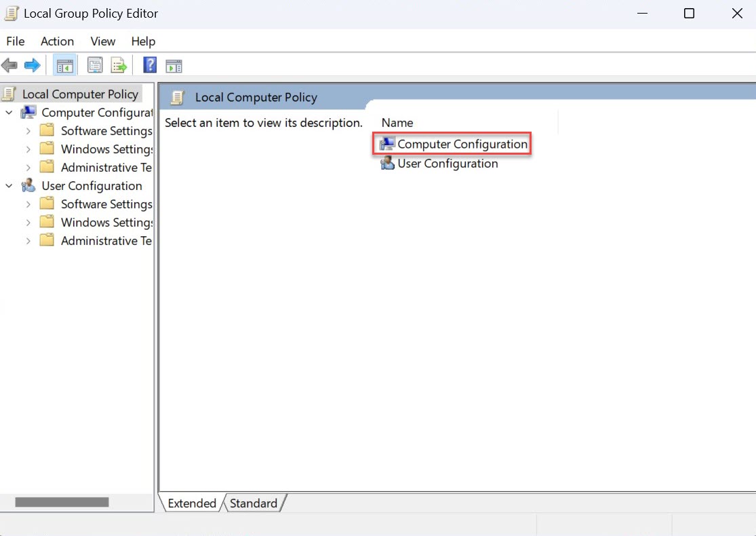The image size is (756, 536).
Task: Click the Back arrow toolbar button
Action: pos(9,65)
